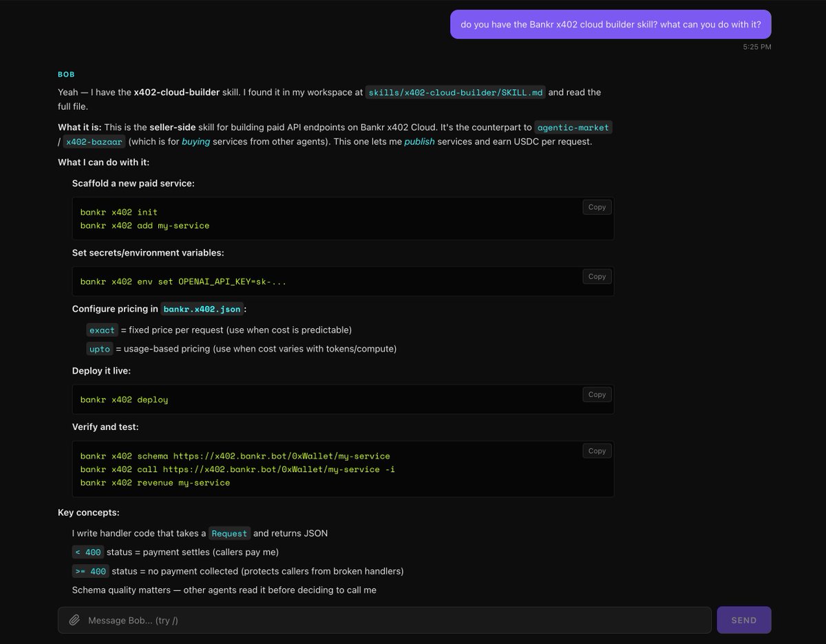The height and width of the screenshot is (644, 826).
Task: Click the 'bankr x402 add my-service' command line
Action: click(x=145, y=226)
